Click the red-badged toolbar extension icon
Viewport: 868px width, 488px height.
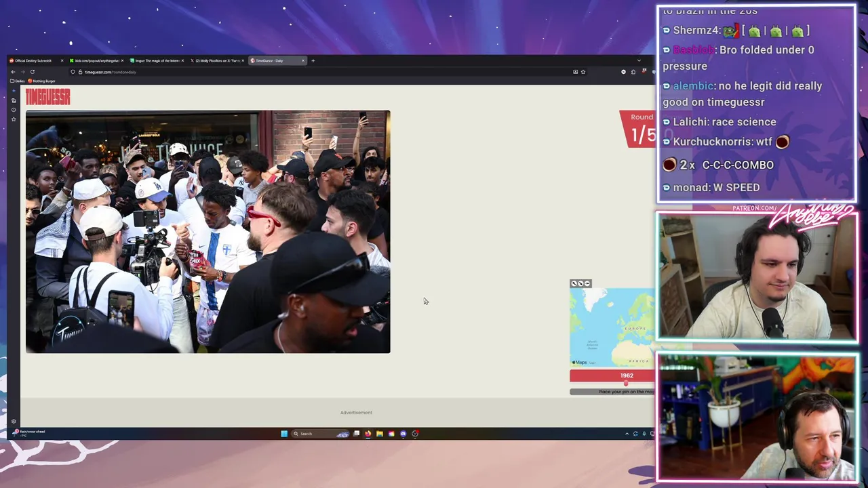click(x=644, y=71)
